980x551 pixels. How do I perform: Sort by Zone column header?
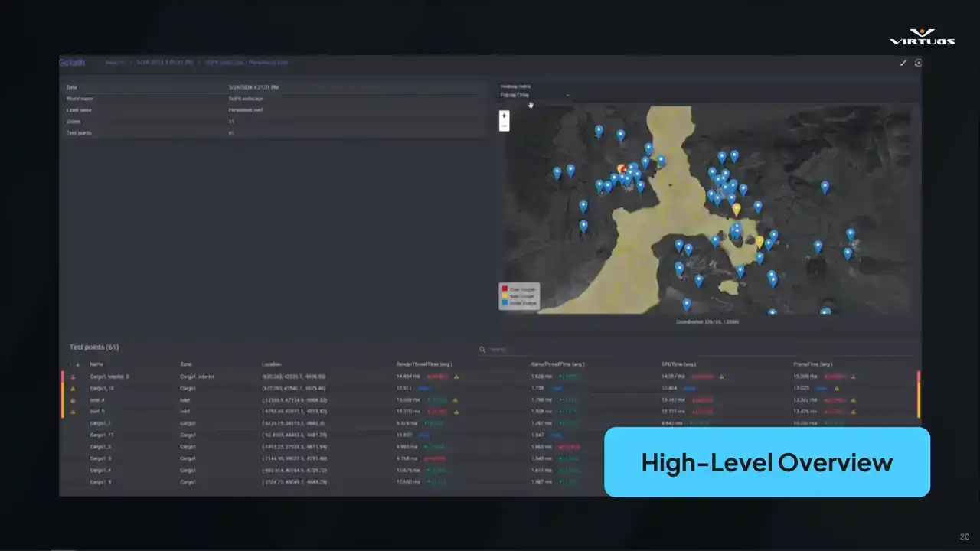pyautogui.click(x=186, y=364)
